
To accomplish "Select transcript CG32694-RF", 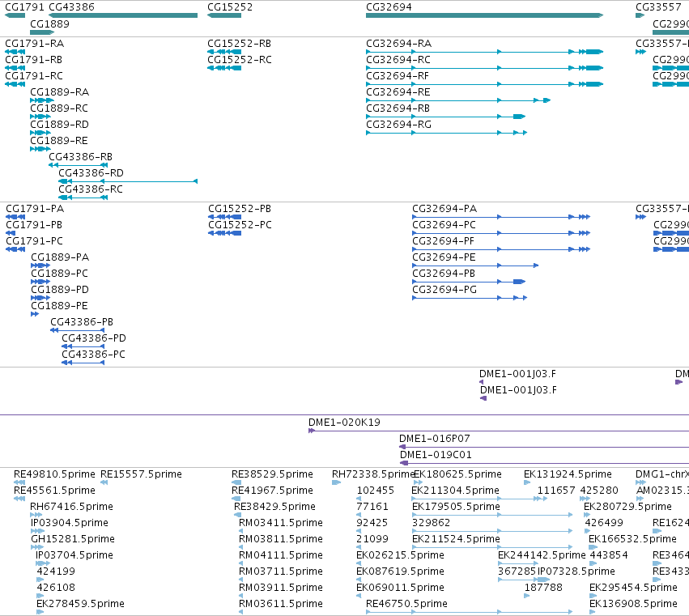I will 484,84.
